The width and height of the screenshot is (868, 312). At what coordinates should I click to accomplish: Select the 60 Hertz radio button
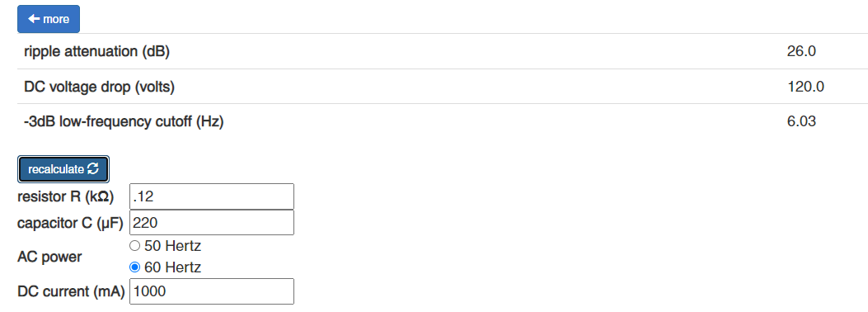tap(134, 267)
